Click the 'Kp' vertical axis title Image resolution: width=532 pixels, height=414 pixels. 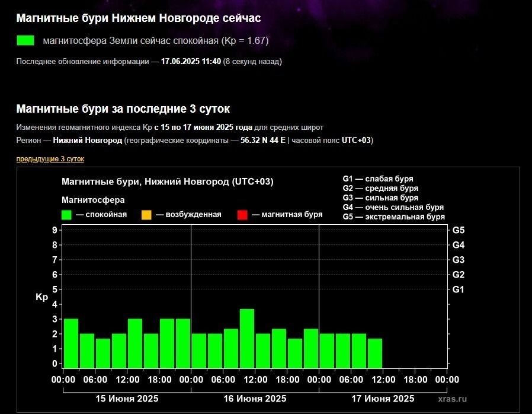(x=41, y=297)
